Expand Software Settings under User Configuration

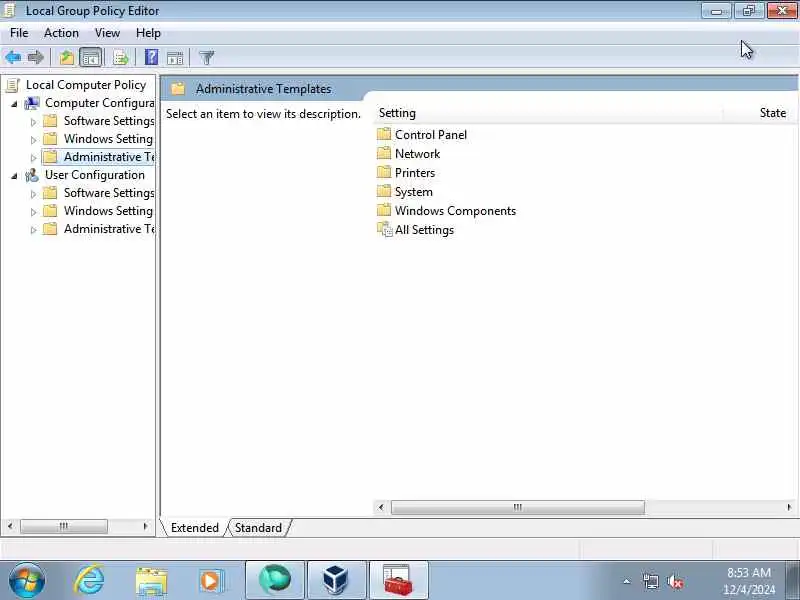34,194
